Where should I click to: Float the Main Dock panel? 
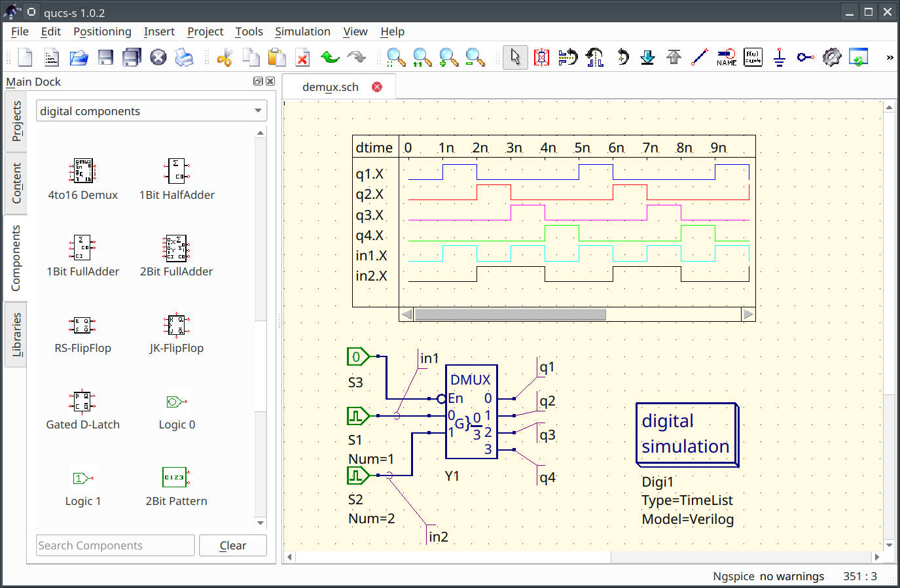258,81
